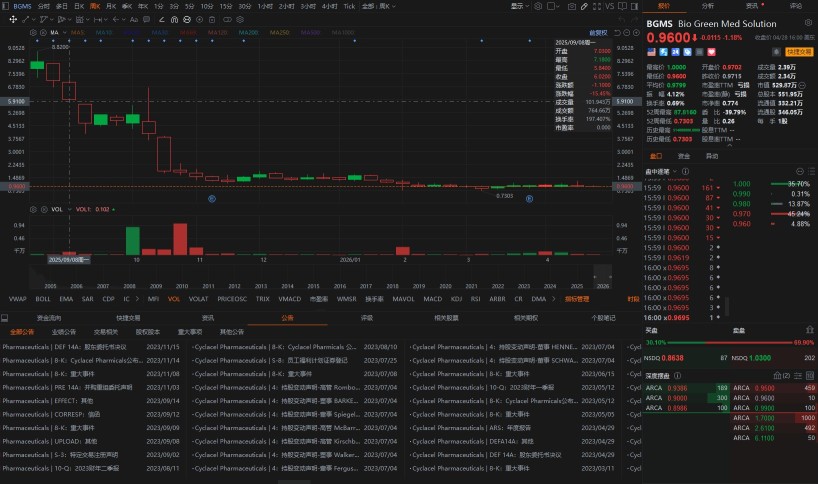Toggle the KDJ indicator
The image size is (818, 484).
456,299
